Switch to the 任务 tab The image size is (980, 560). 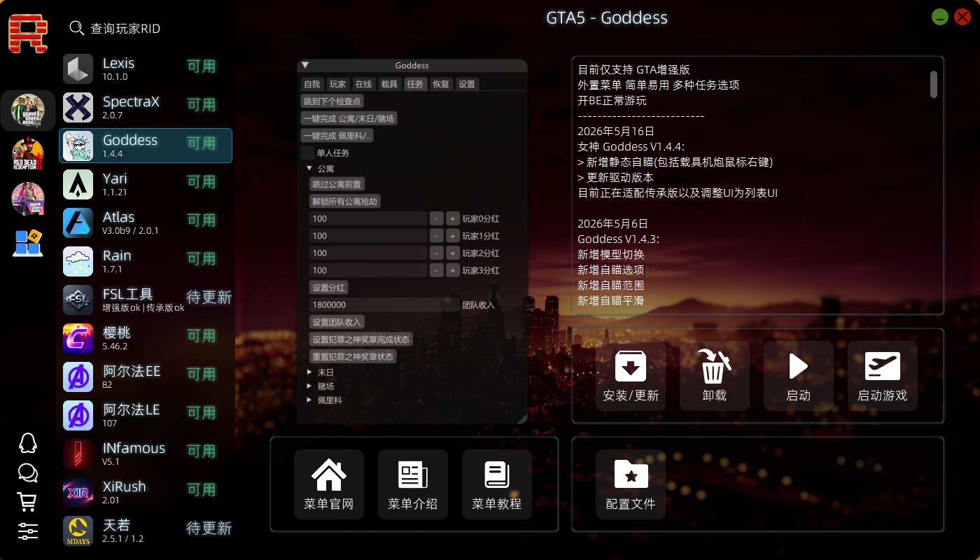click(x=415, y=84)
